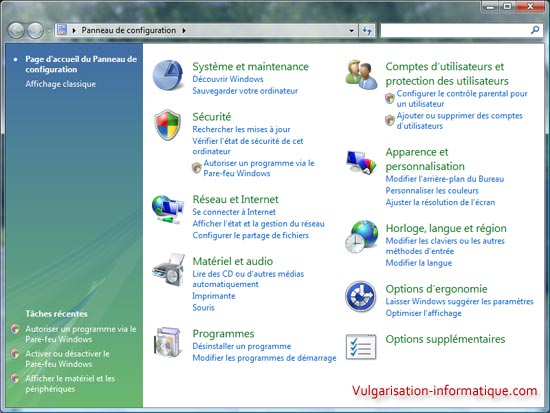Expand the arrow after Panneau de configuration

coord(184,31)
